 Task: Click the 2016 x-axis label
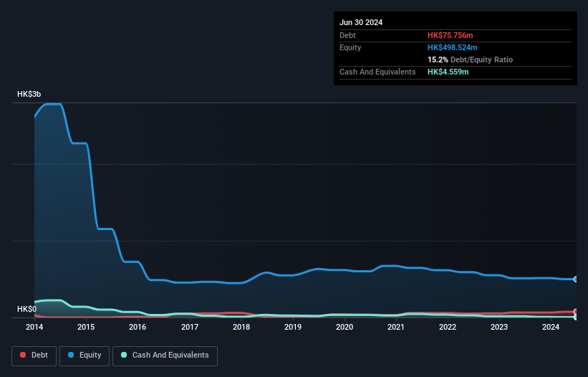[138, 327]
